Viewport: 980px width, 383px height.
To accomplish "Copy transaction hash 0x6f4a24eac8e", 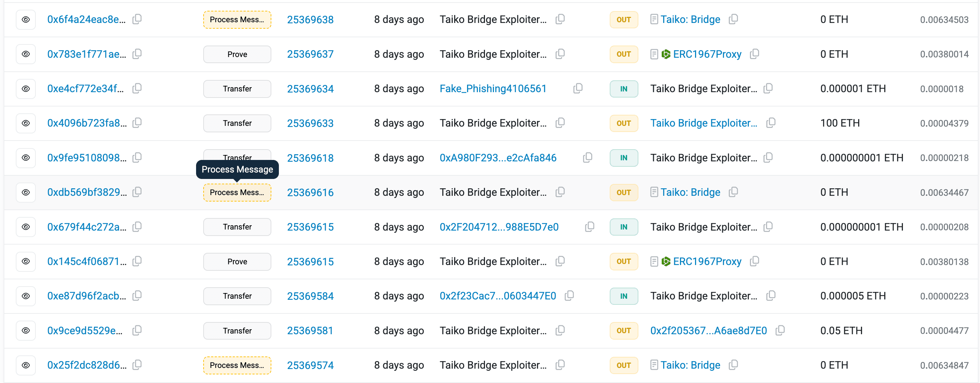I will (137, 19).
